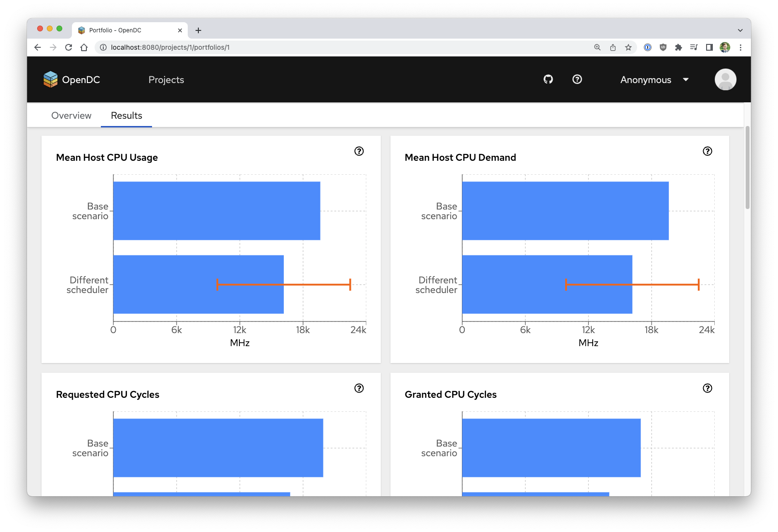Click the user avatar icon

point(725,79)
